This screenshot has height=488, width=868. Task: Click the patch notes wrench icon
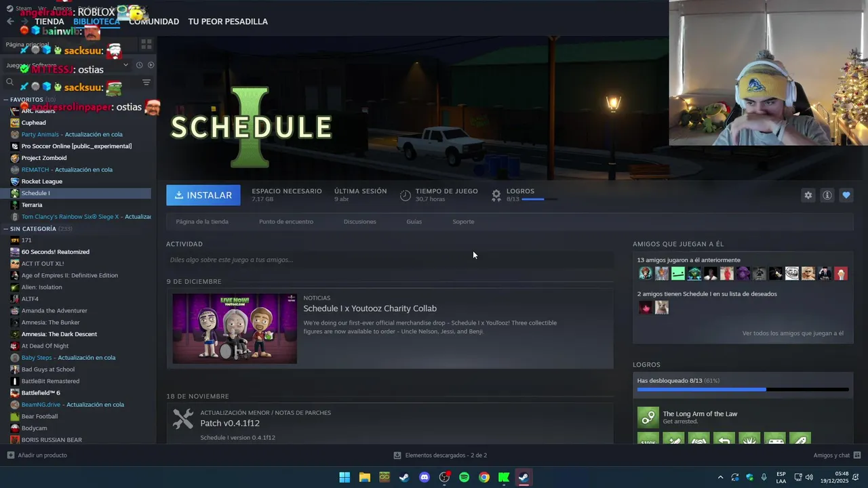click(x=183, y=419)
